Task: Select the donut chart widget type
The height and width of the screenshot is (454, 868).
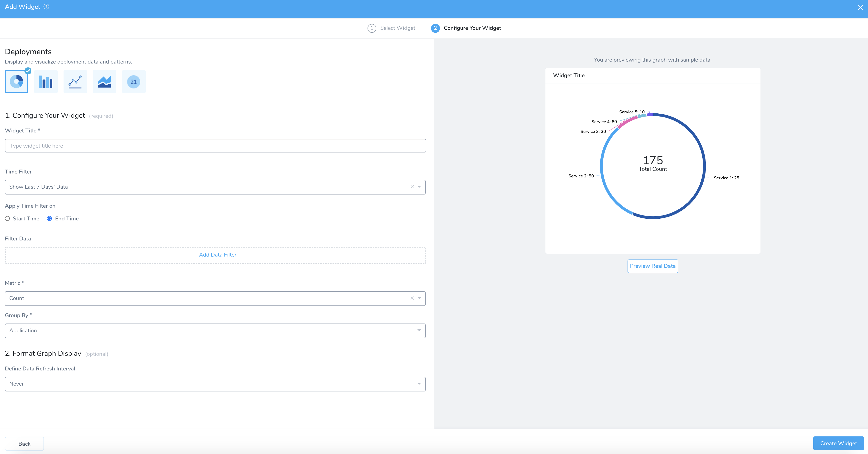Action: [17, 82]
